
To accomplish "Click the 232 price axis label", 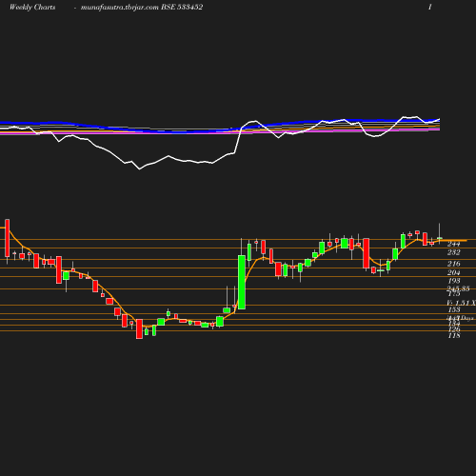I will tap(453, 252).
